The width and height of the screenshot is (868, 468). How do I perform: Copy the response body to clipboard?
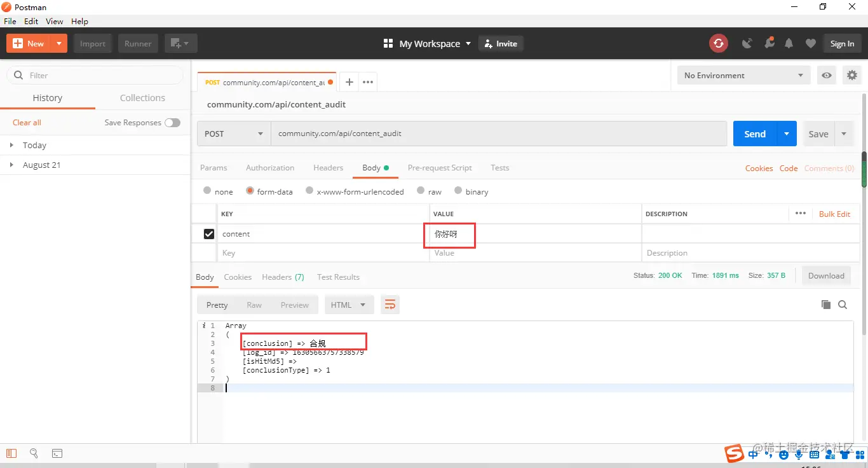(826, 305)
